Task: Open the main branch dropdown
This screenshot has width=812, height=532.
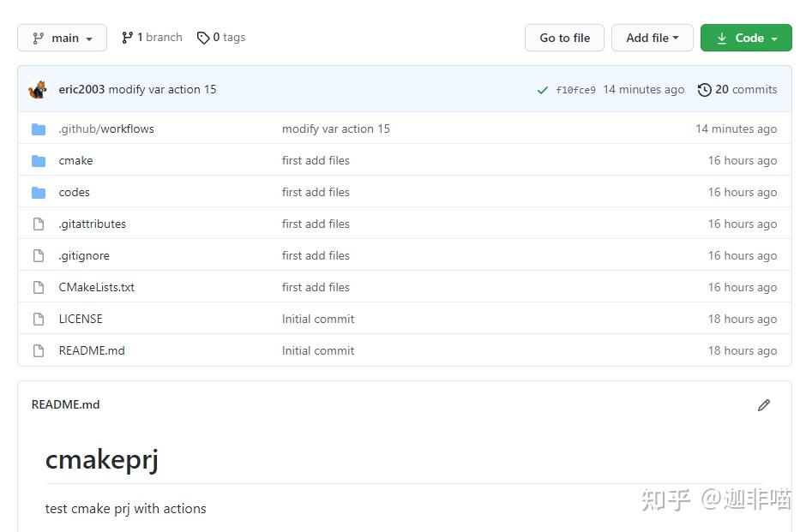Action: coord(62,38)
